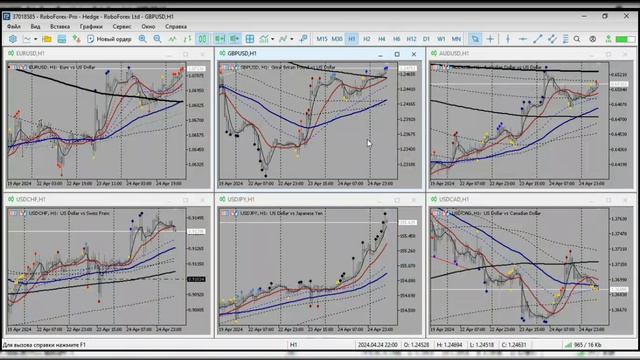Select the H6 timeframe
640x360 pixels.
coord(396,39)
